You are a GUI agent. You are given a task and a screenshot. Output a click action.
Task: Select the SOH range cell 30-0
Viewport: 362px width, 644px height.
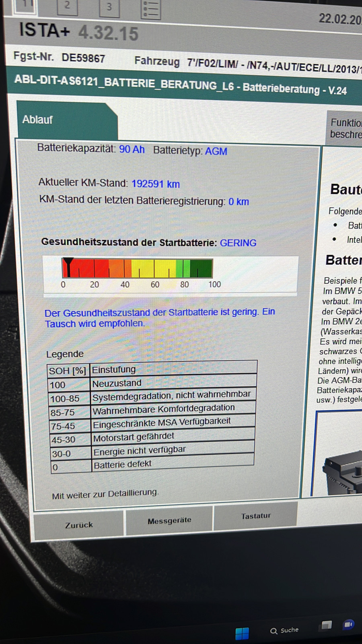[71, 454]
